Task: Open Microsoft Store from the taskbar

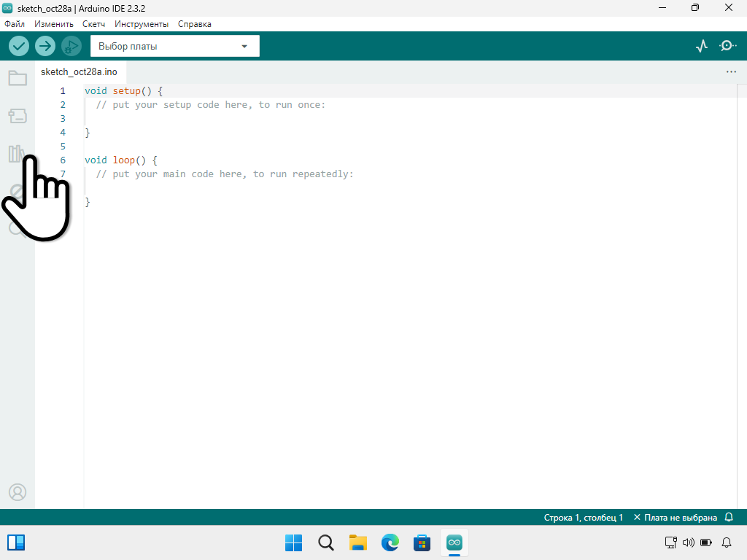Action: (422, 542)
